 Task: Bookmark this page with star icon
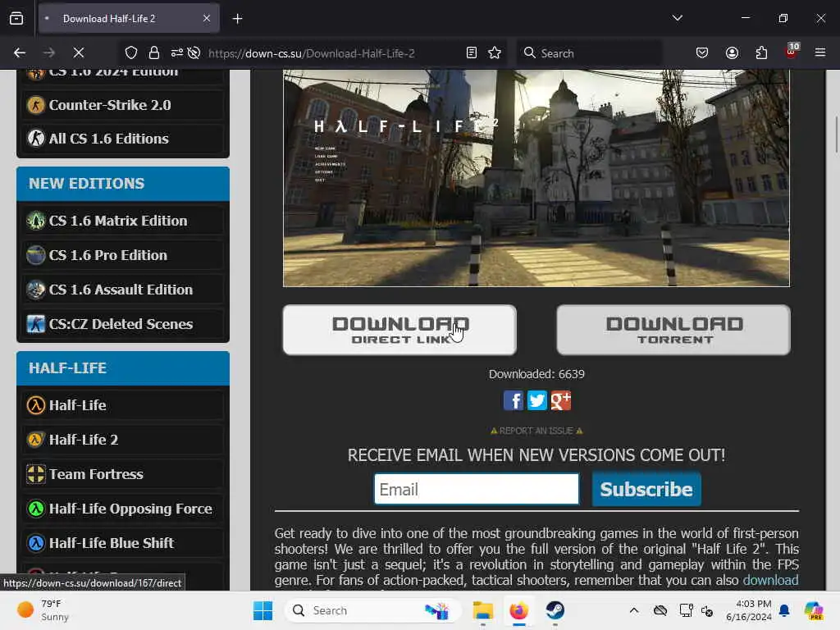coord(495,52)
